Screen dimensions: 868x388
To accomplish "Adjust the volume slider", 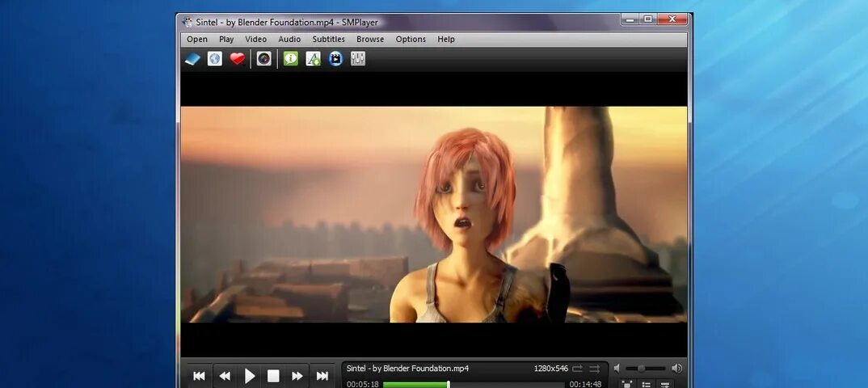I will [646, 368].
